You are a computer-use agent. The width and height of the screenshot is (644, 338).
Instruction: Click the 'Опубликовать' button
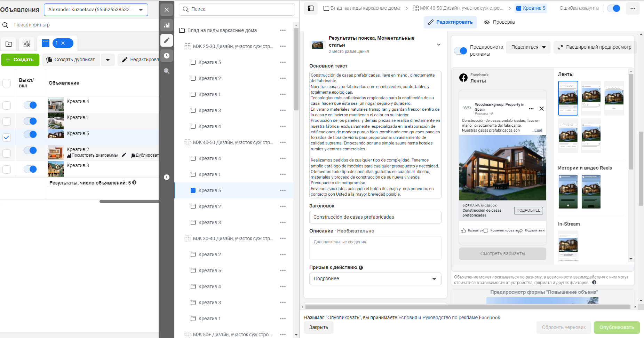(617, 328)
